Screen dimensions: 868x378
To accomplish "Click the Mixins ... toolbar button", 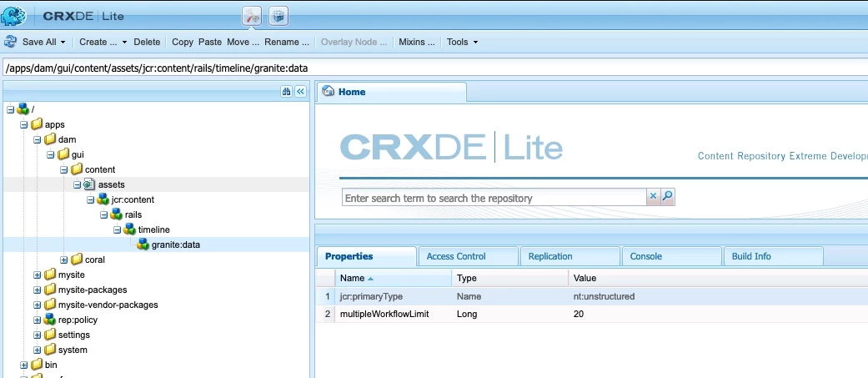I will [416, 42].
